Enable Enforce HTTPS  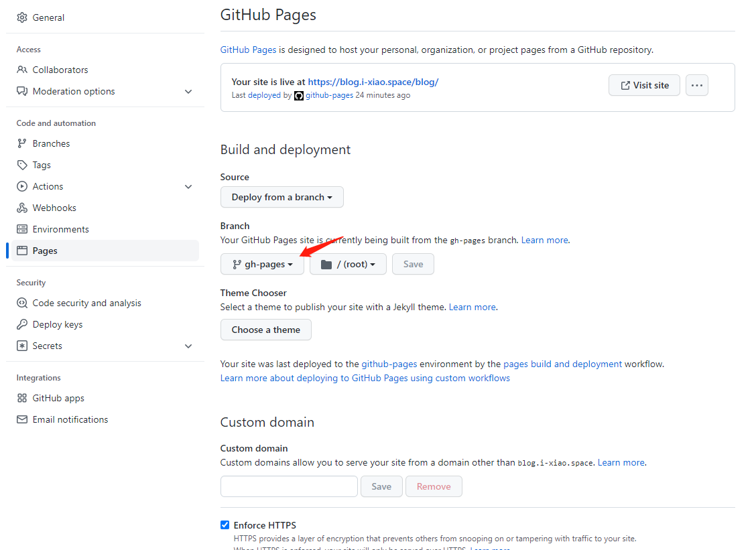point(225,525)
